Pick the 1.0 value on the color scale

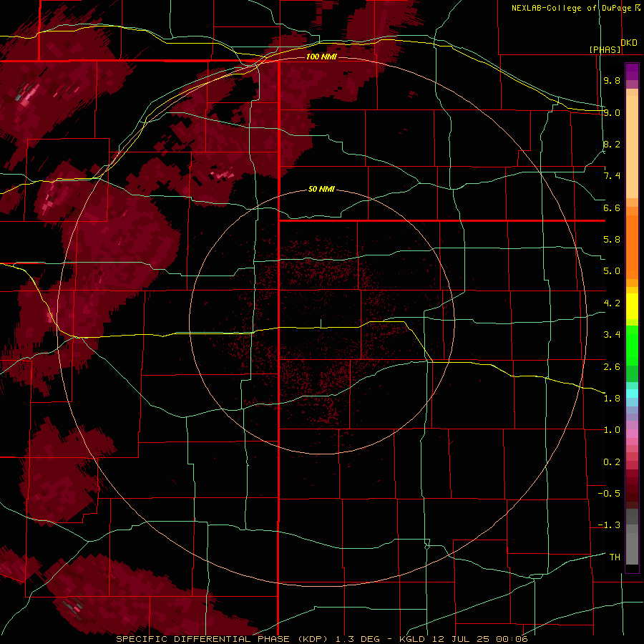(612, 430)
